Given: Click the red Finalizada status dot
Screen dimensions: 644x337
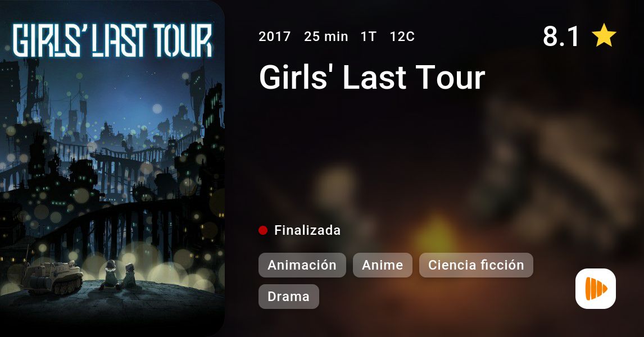Looking at the screenshot, I should point(263,230).
